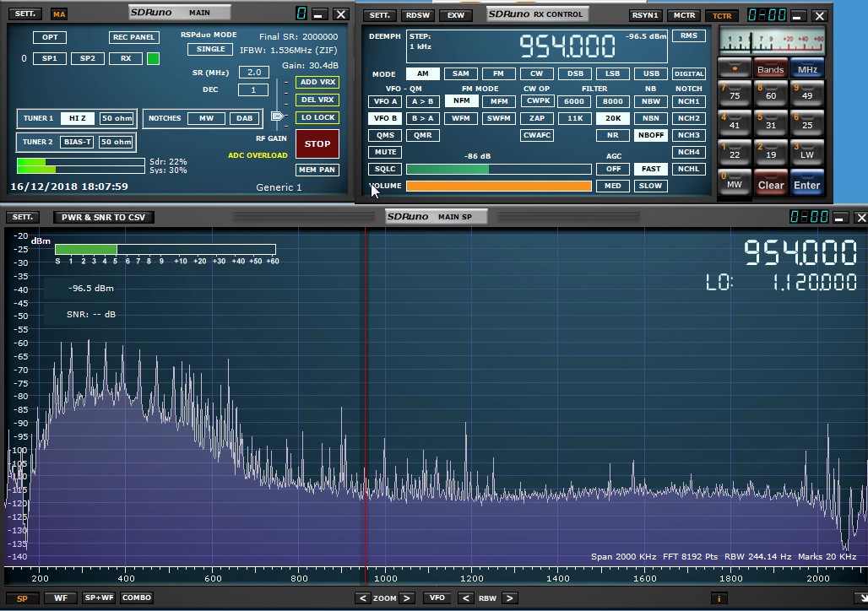Open the DEC decimation value box
This screenshot has width=868, height=611.
click(x=253, y=89)
